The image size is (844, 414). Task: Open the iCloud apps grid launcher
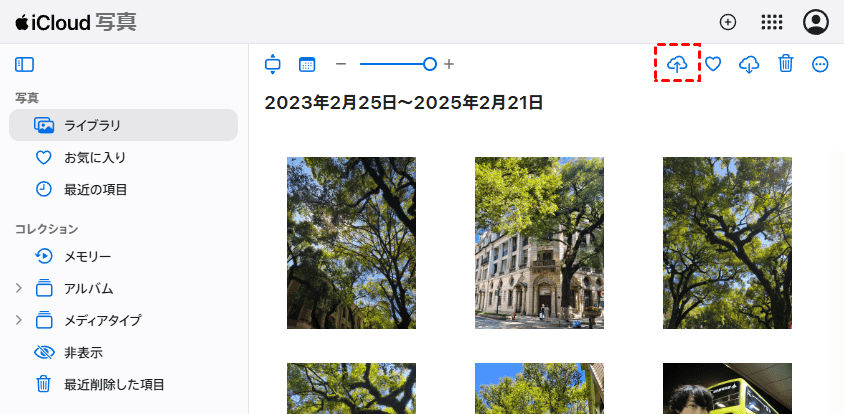pyautogui.click(x=772, y=22)
